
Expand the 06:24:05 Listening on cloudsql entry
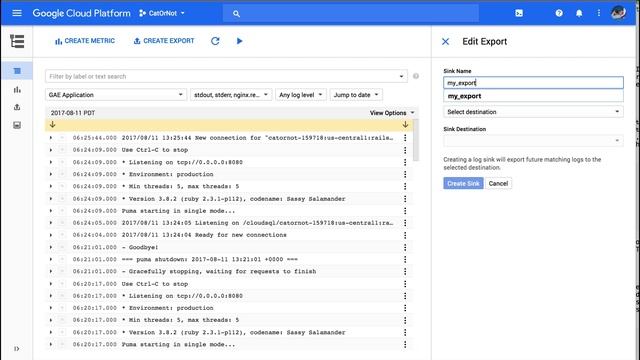[x=51, y=223]
